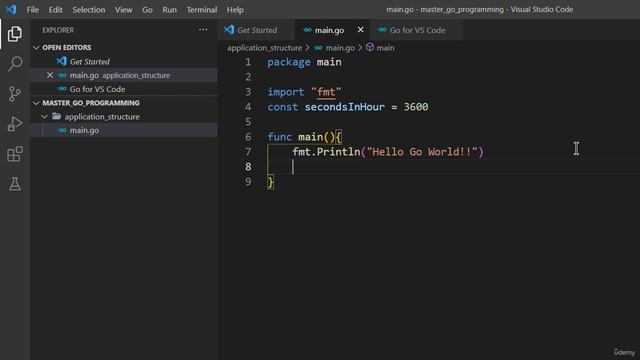The width and height of the screenshot is (640, 360).
Task: Select Get Started in Open Editors
Action: click(x=124, y=61)
